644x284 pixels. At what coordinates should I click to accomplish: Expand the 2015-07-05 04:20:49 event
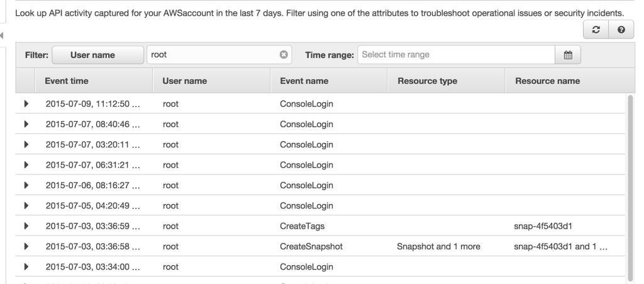pyautogui.click(x=25, y=205)
